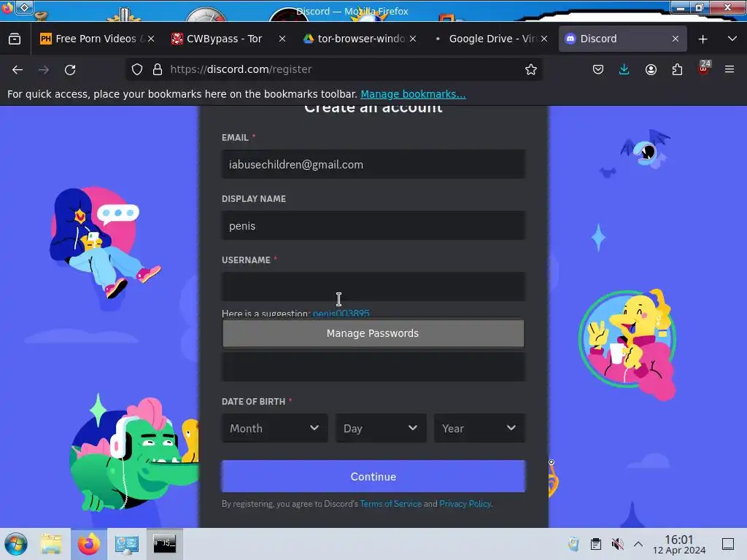
Task: Open a new tab with plus
Action: coord(703,39)
